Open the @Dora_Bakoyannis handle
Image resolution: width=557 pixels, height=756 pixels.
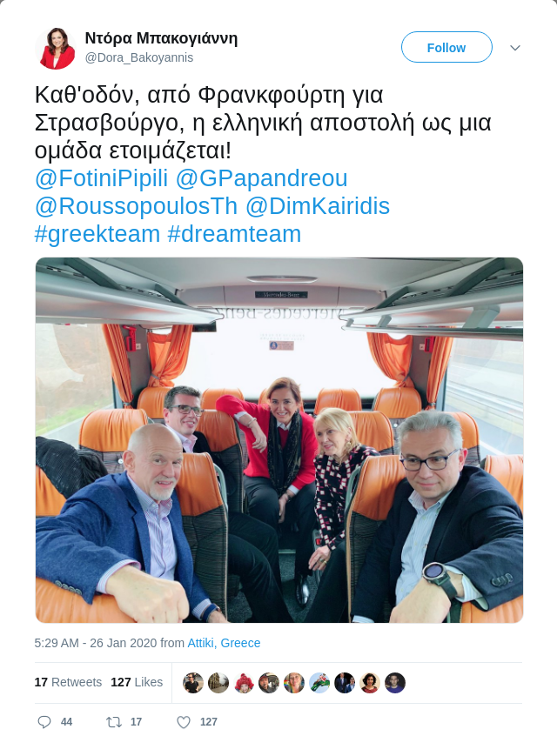point(139,58)
